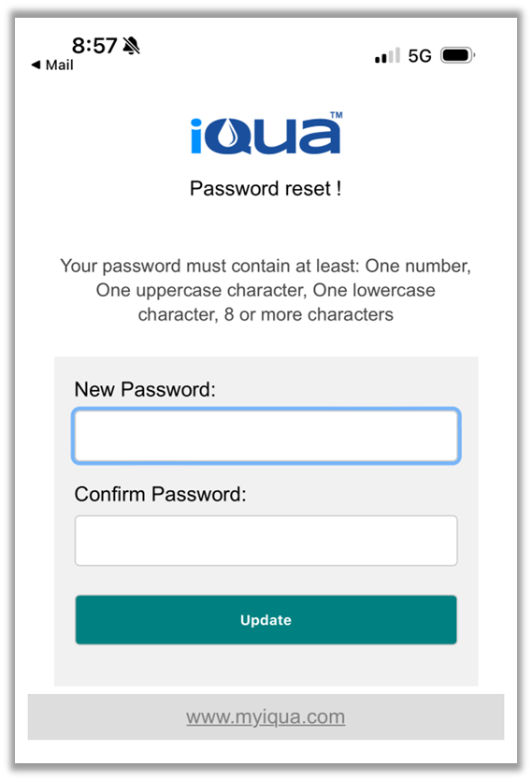The image size is (532, 781).
Task: Tap the battery icon
Action: point(458,55)
